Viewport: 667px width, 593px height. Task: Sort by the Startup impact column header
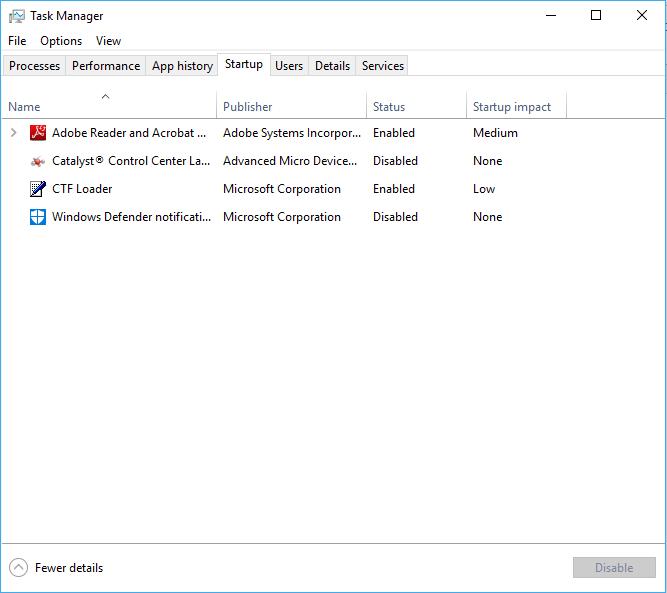coord(516,105)
